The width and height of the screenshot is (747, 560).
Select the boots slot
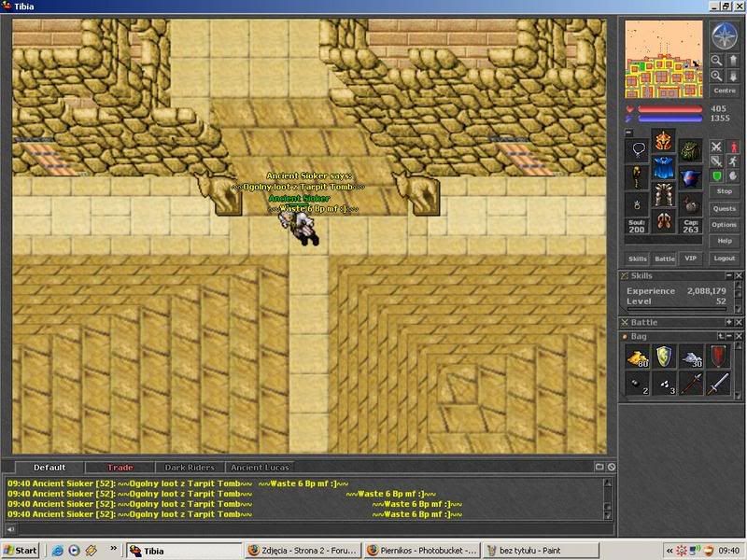[664, 221]
